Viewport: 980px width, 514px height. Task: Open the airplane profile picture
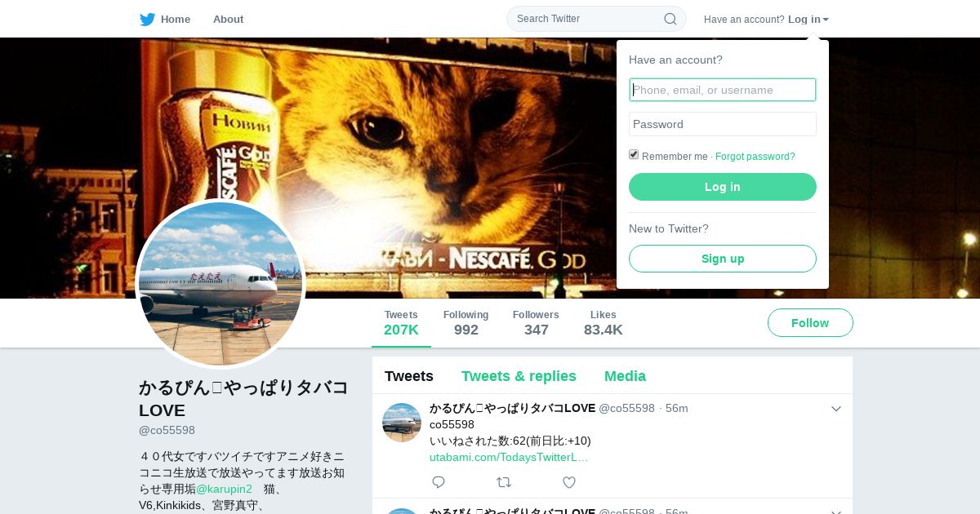pyautogui.click(x=220, y=284)
